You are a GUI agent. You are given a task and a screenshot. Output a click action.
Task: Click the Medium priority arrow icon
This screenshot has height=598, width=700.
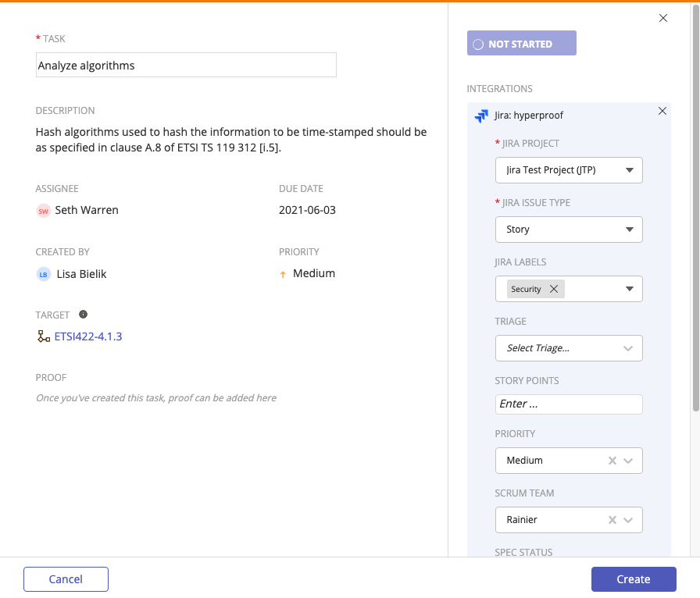click(x=283, y=274)
